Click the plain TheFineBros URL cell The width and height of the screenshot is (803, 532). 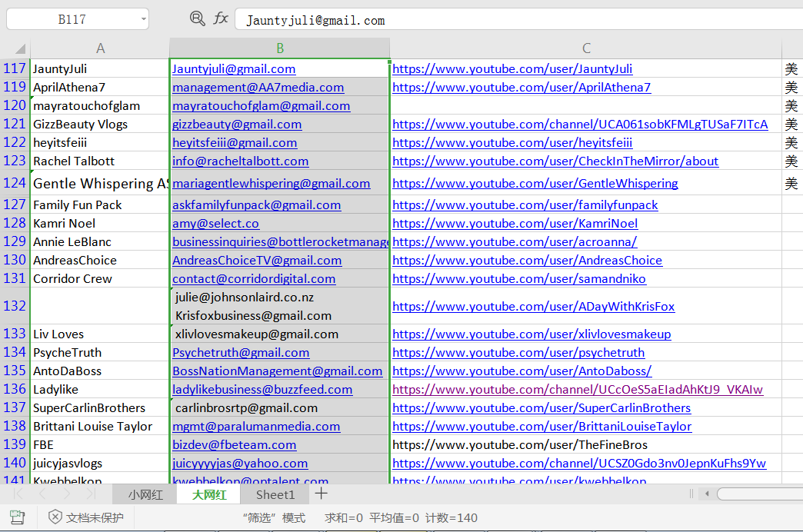click(x=586, y=444)
